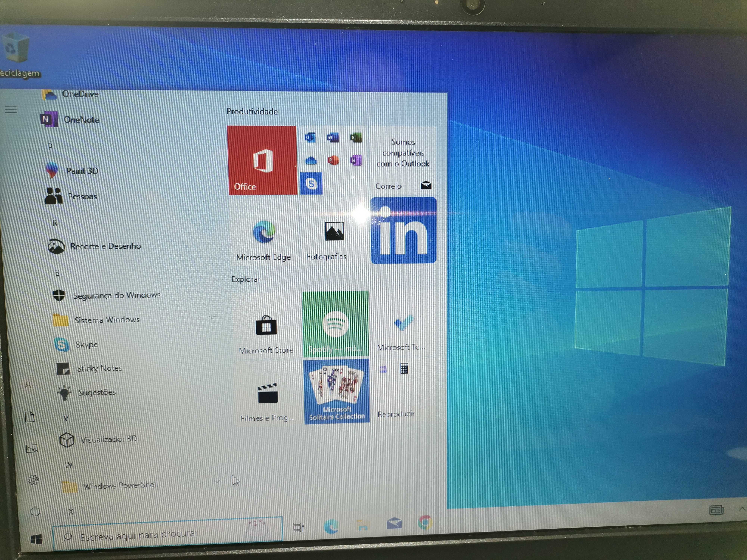The height and width of the screenshot is (560, 747).
Task: Open Mail from the taskbar
Action: [394, 523]
